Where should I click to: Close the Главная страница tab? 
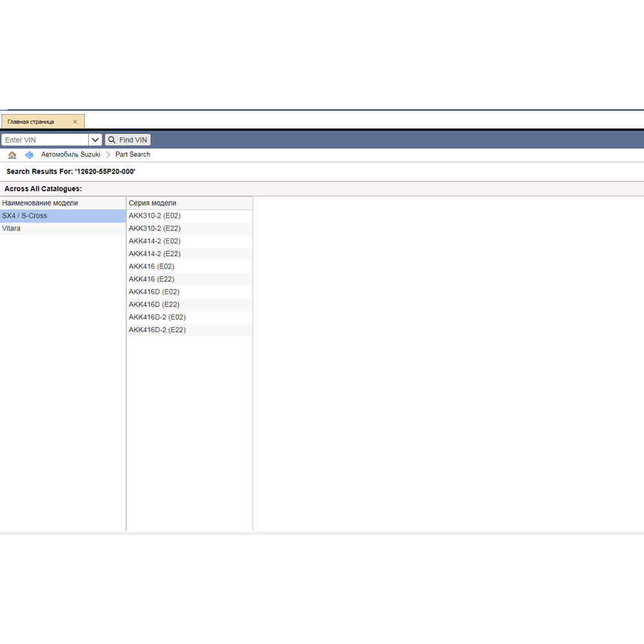[75, 122]
